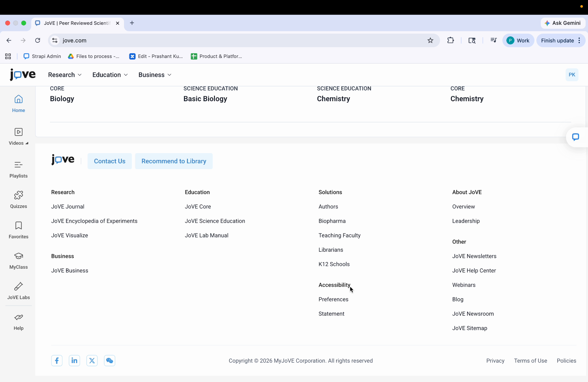Go back to previous page

click(9, 40)
